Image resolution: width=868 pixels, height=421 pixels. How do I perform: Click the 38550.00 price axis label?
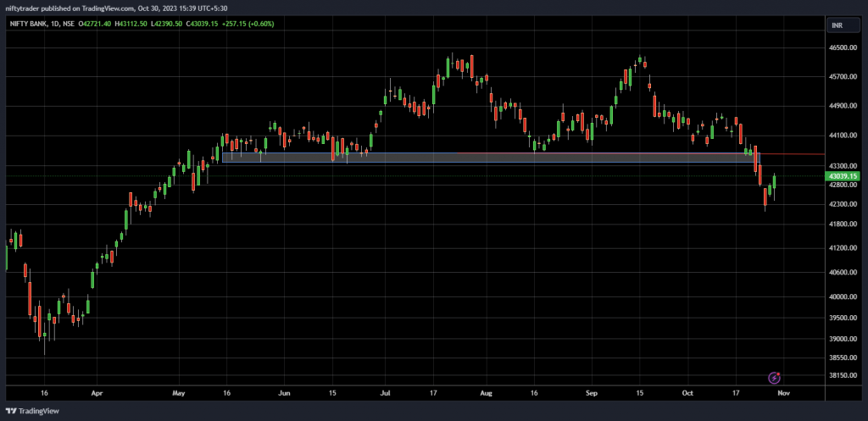(x=843, y=358)
